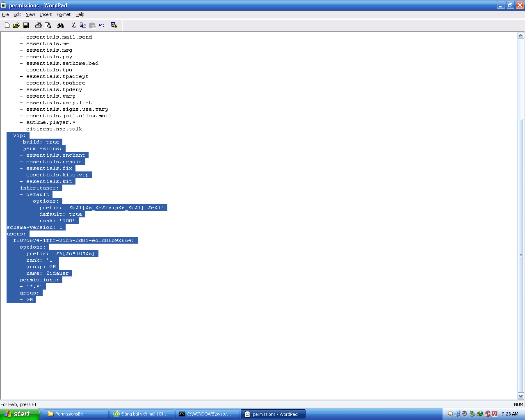Viewport: 525px width, 420px height.
Task: Open the CCleaner tray icon
Action: click(x=487, y=414)
